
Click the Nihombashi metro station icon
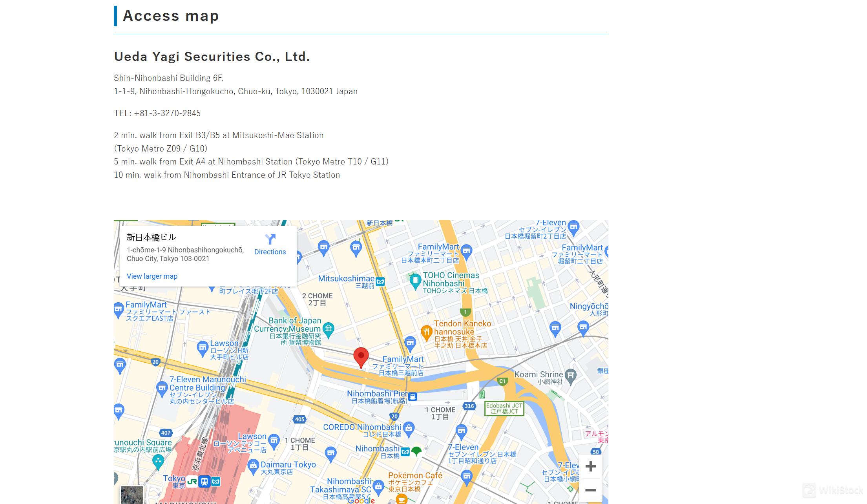[x=405, y=452]
